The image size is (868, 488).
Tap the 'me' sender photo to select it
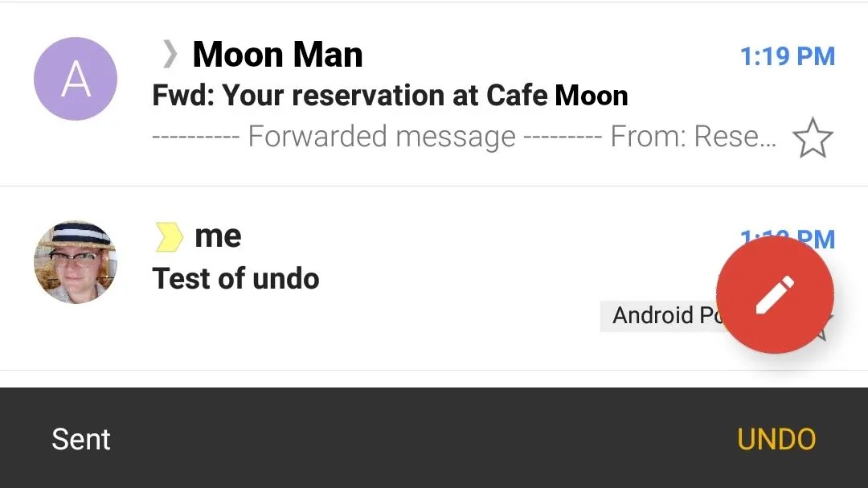[x=75, y=260]
